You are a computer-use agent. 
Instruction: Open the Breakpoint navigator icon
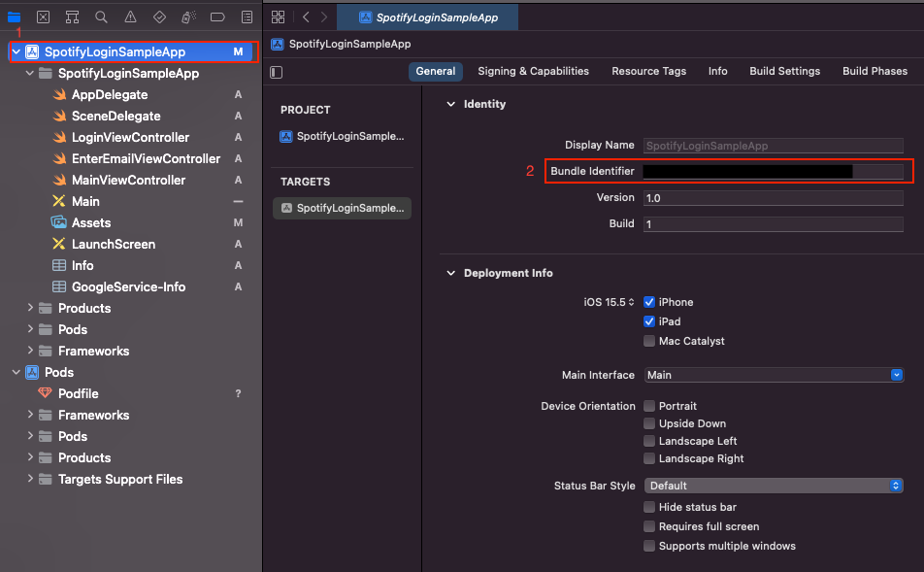point(217,17)
